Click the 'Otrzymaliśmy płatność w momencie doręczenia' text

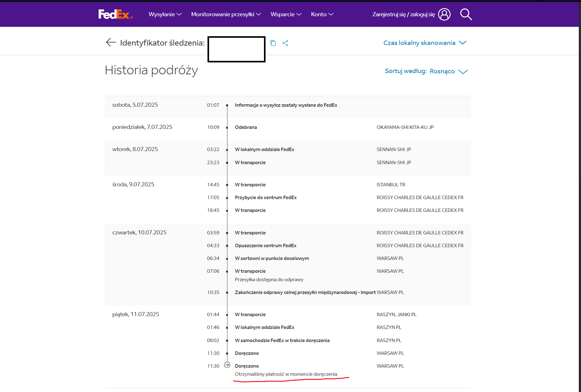pyautogui.click(x=286, y=374)
